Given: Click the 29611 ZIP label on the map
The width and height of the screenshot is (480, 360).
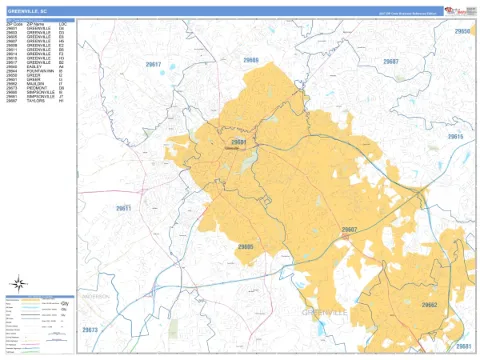Looking at the screenshot, I should click(124, 209).
